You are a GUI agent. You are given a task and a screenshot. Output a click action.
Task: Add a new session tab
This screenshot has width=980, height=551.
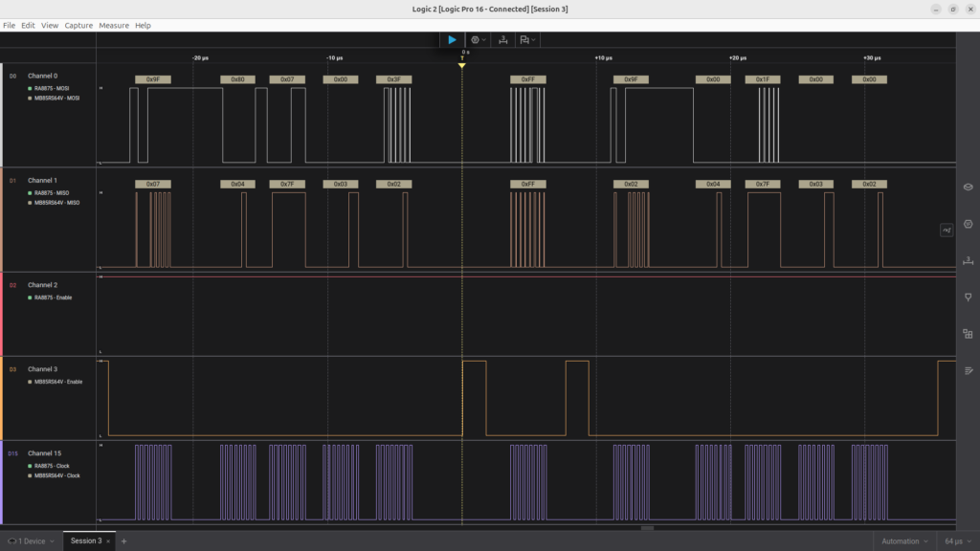pos(123,541)
